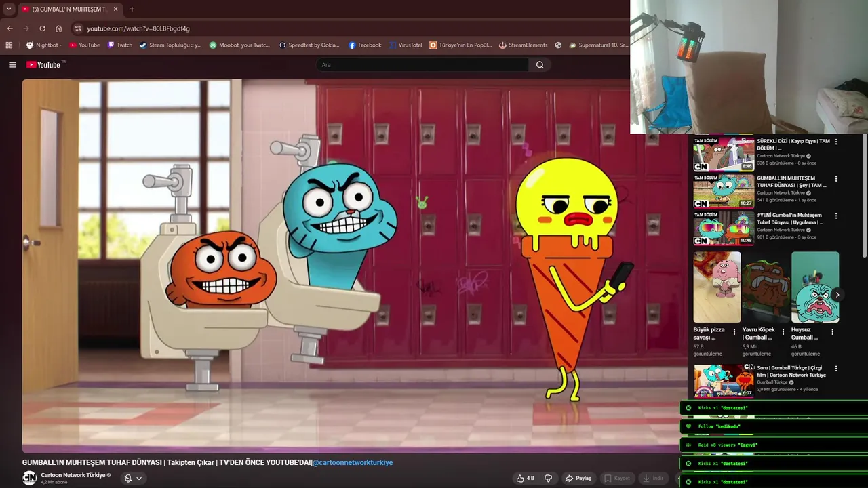Open the Soru | Gumball Türkçe video title

pyautogui.click(x=791, y=371)
